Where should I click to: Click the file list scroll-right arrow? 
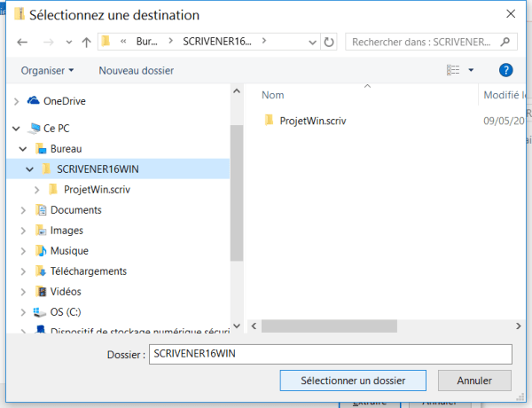coord(518,326)
